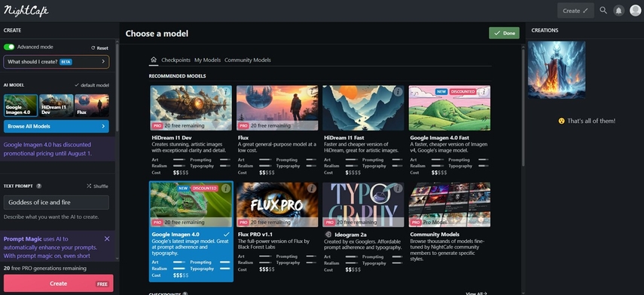Click 'That's all of them!' message
Viewport: 644px width, 295px height.
click(x=587, y=121)
